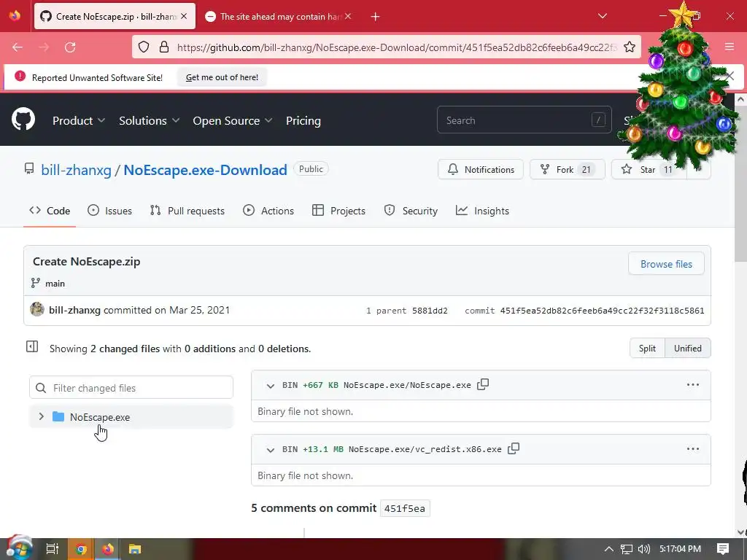Open the Issues tab
Viewport: 747px width, 560px height.
109,211
